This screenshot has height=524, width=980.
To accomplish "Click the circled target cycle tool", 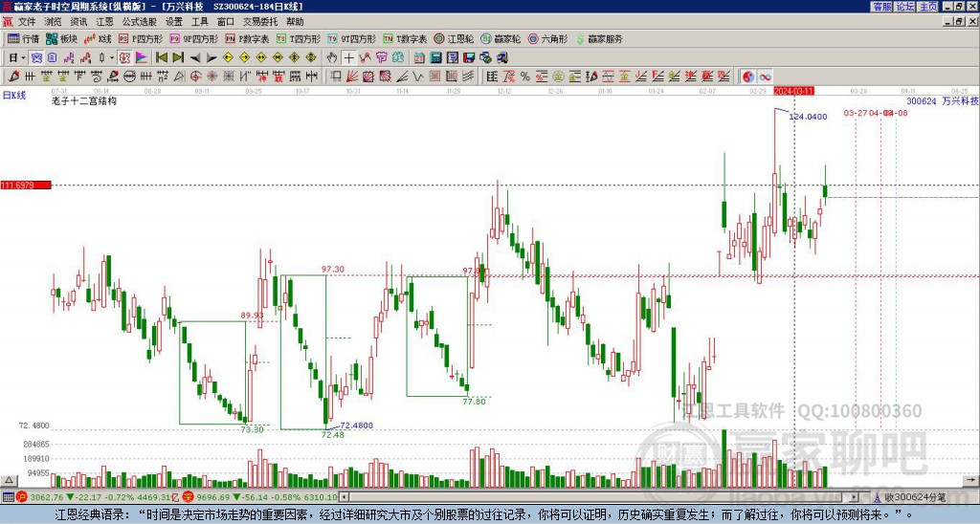I will (x=195, y=76).
